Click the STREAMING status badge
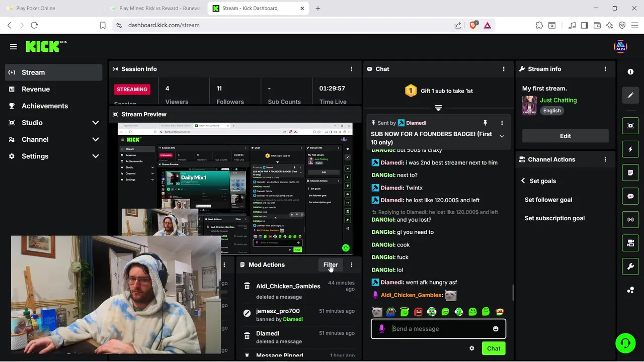644x362 pixels. 132,89
